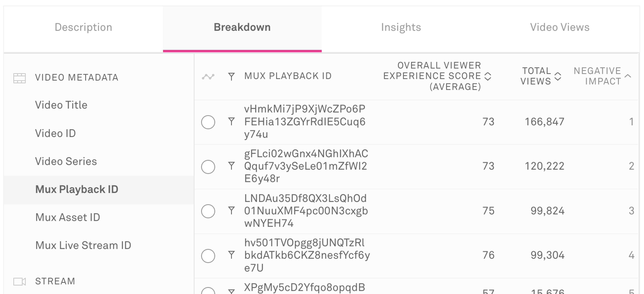644x294 pixels.
Task: Open the Description tab
Action: pos(84,27)
